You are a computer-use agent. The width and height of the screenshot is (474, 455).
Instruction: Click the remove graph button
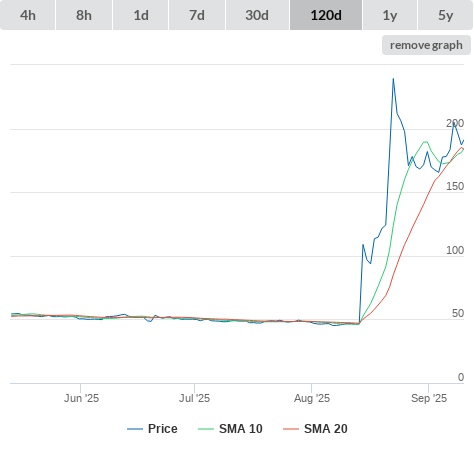tap(426, 45)
